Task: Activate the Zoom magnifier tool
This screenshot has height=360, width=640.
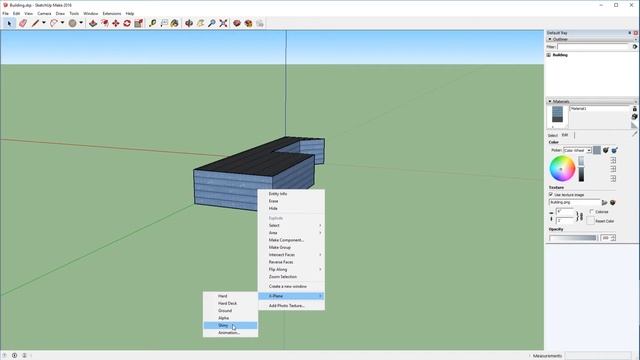Action: coord(212,23)
